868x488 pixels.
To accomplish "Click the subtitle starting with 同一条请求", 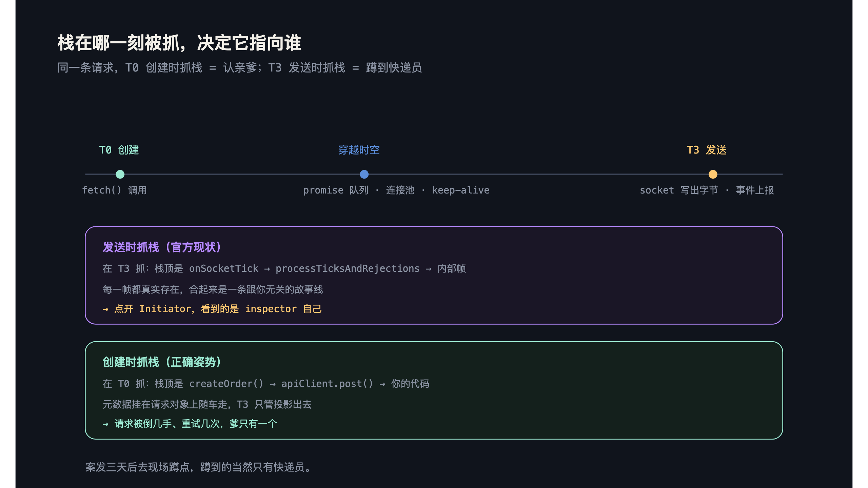I will point(240,67).
